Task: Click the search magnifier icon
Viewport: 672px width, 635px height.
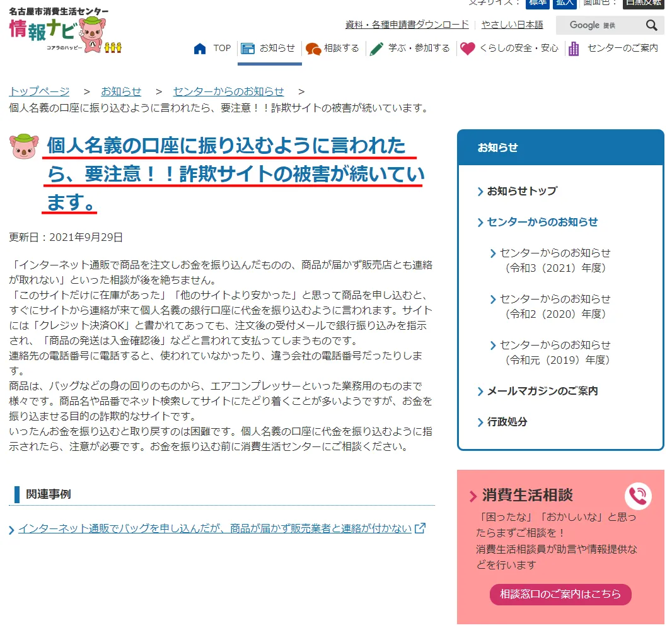Action: click(x=651, y=25)
